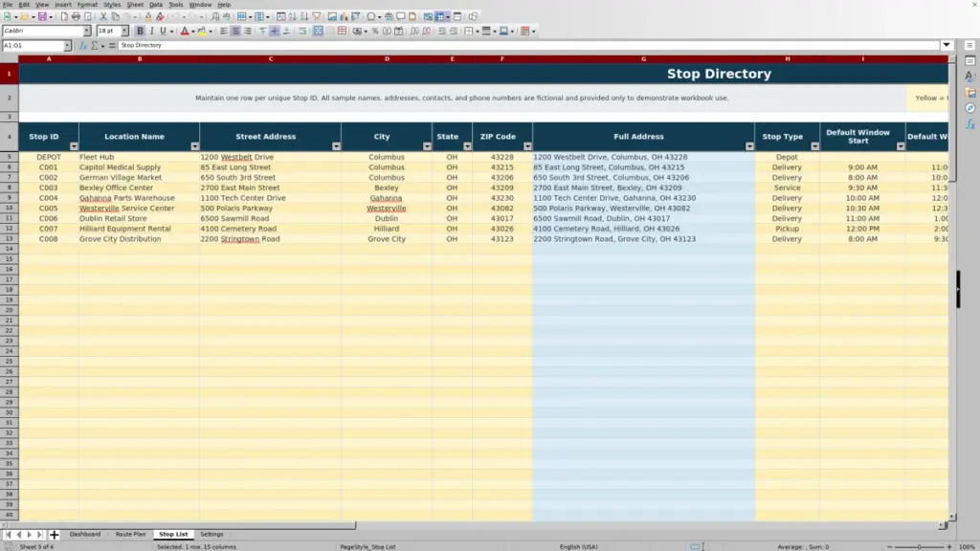Screen dimensions: 980x551
Task: Select the cell Capitol Medical Supply
Action: click(x=139, y=167)
